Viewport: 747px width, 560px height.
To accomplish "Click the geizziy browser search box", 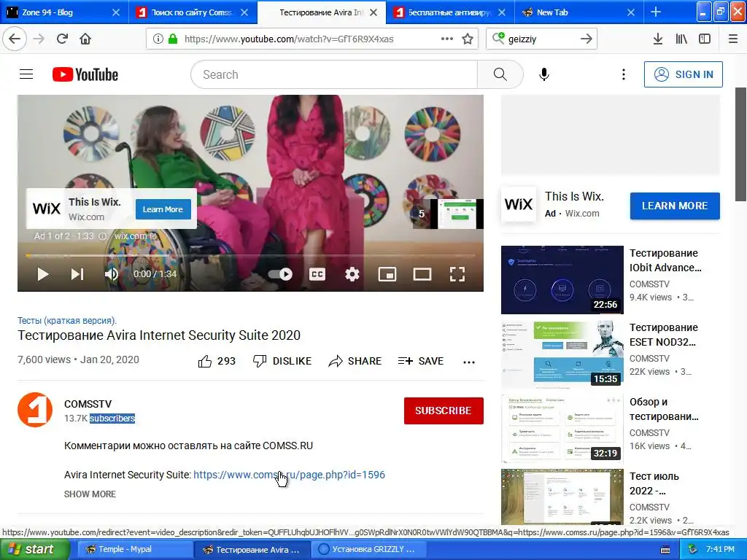I will coord(541,39).
